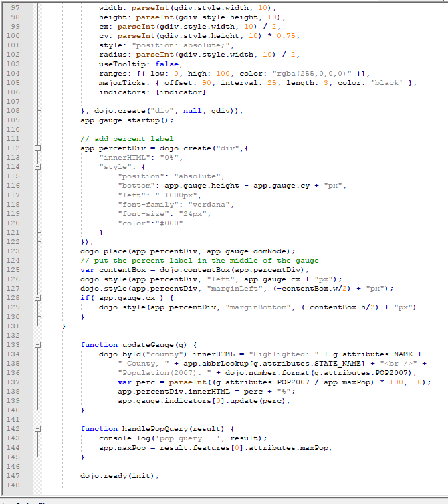Click '0.75' number on line 100
The image size is (448, 504).
tap(286, 36)
